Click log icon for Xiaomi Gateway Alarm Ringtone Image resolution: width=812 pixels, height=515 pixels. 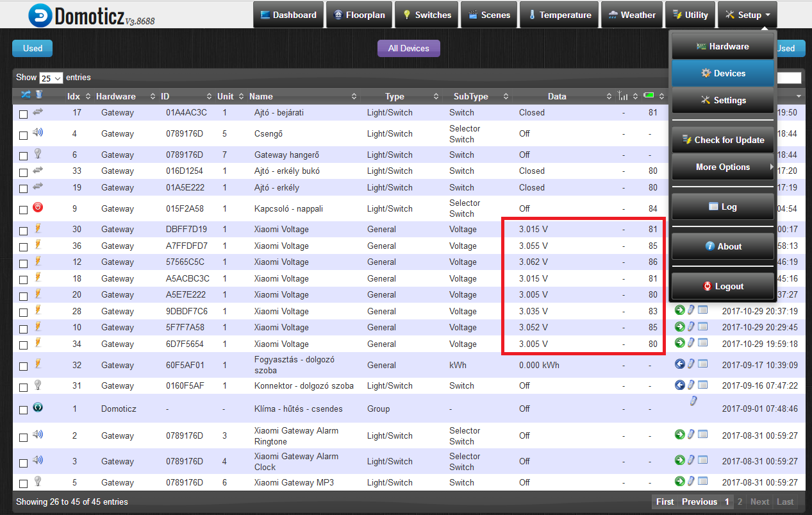(x=702, y=434)
